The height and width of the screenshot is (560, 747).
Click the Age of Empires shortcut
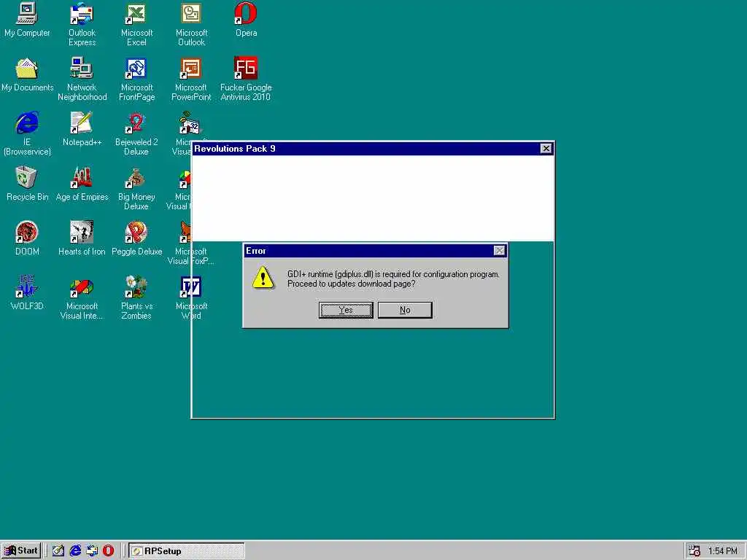(x=82, y=184)
